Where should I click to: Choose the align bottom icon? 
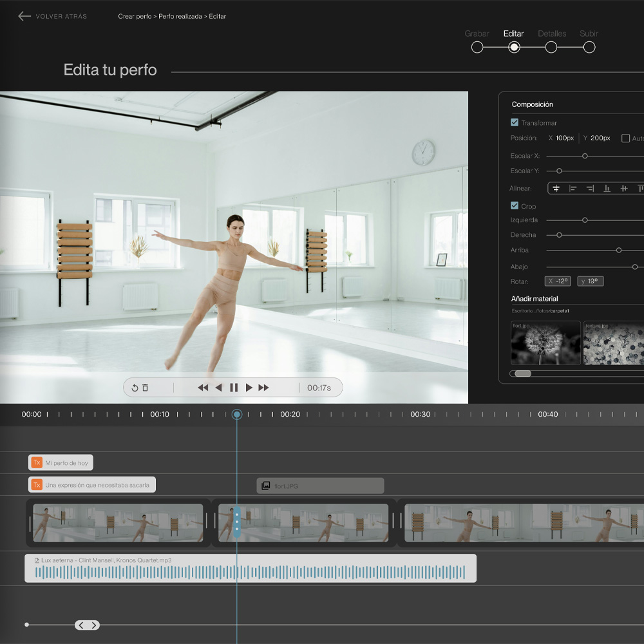(607, 188)
